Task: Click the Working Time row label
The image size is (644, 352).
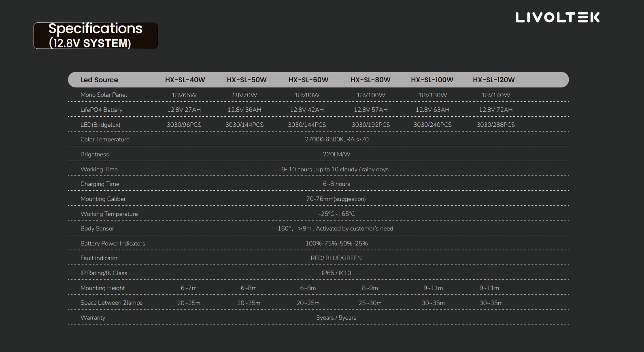Action: point(99,169)
